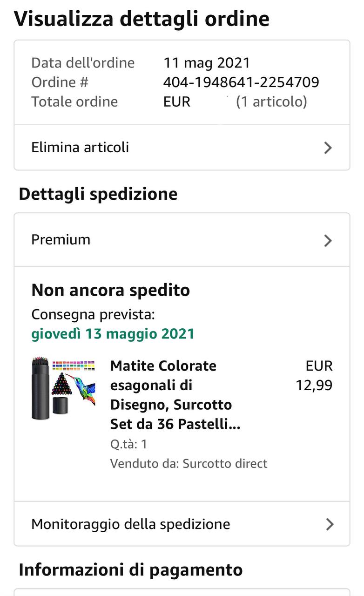This screenshot has width=364, height=596.
Task: Tap the Elimina articoli label
Action: pyautogui.click(x=80, y=148)
